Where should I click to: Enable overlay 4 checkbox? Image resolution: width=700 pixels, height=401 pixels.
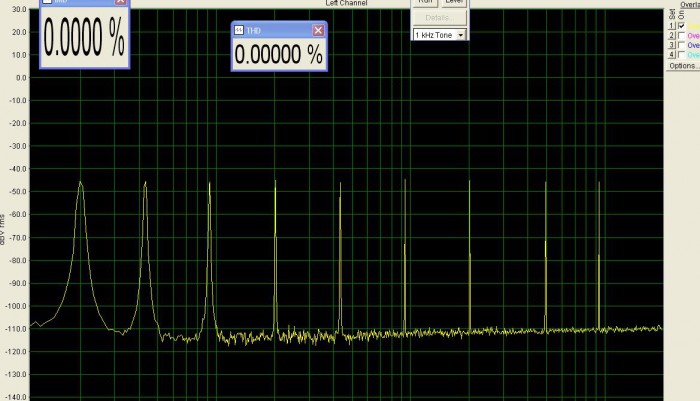point(681,54)
